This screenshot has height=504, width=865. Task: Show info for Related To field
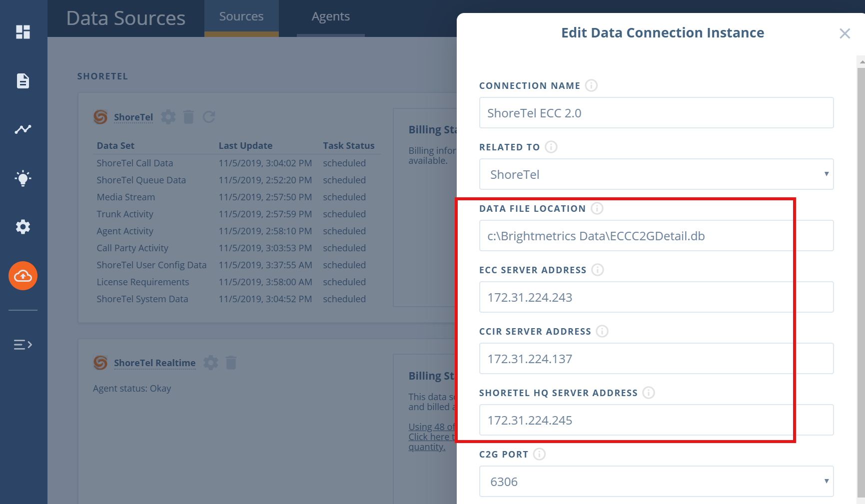(x=551, y=147)
